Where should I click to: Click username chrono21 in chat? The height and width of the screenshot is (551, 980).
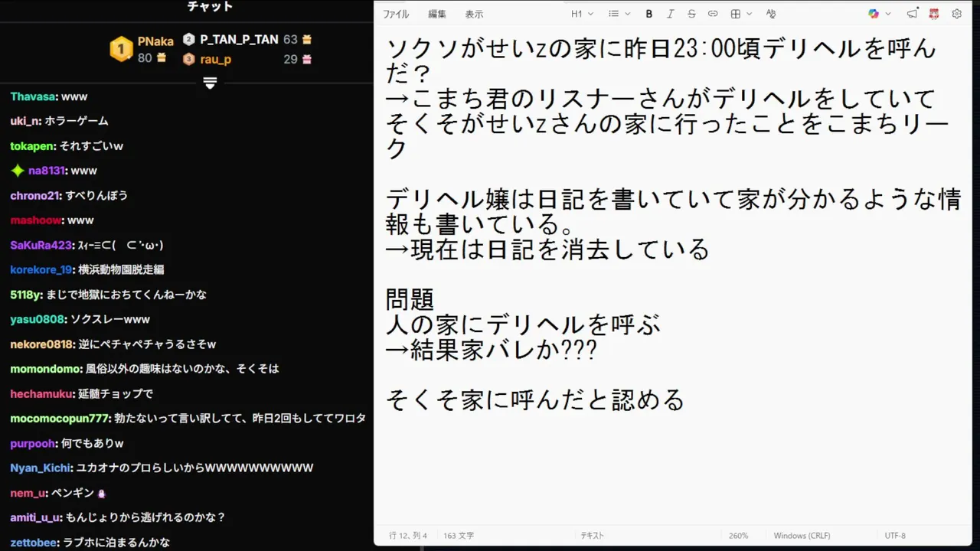[35, 196]
